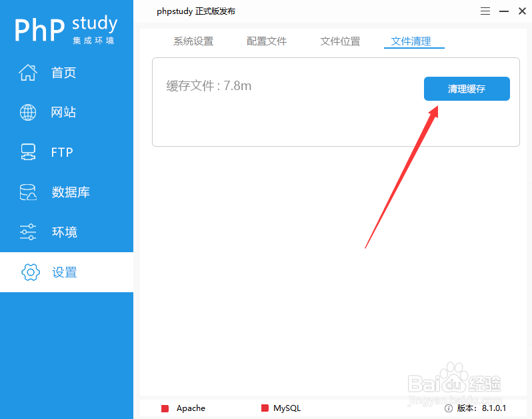Viewport: 532px width, 419px height.
Task: Click the PhP study logo
Action: [66, 29]
